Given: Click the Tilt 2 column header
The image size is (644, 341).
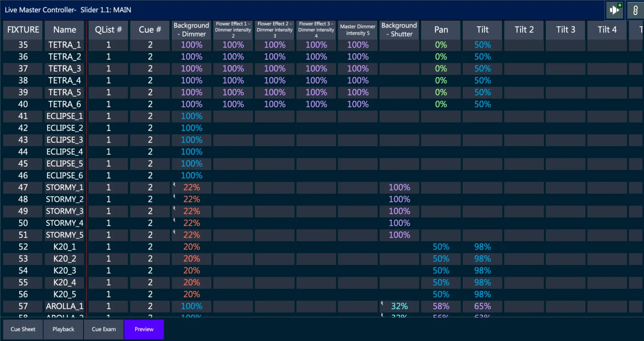Looking at the screenshot, I should [524, 30].
